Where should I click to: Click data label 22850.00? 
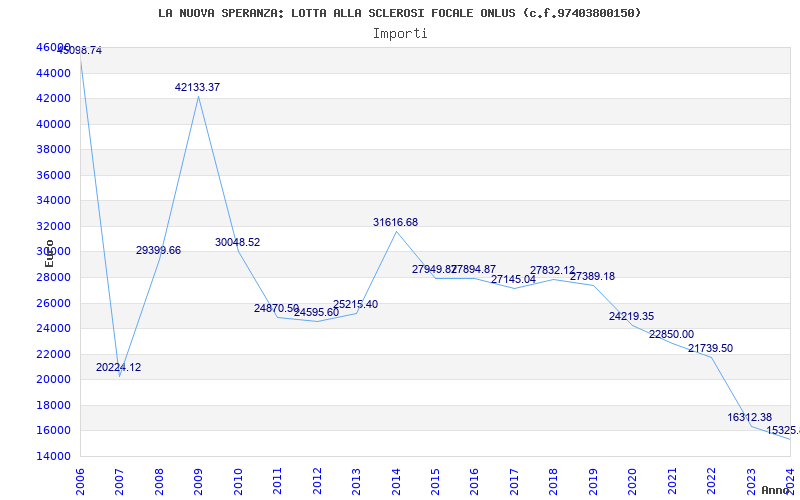pos(671,335)
